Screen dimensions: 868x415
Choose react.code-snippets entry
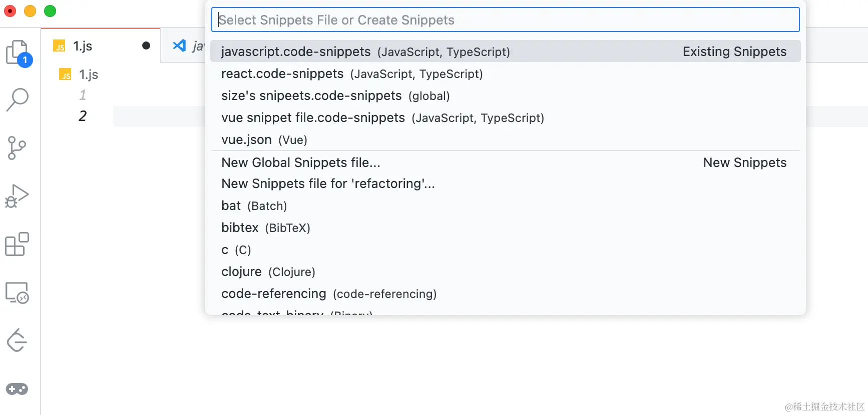tap(282, 74)
